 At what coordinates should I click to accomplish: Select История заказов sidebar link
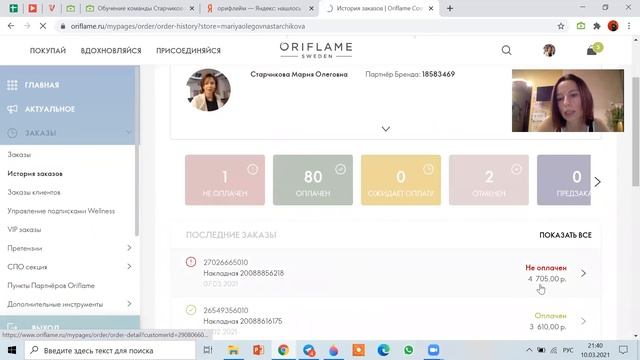pos(35,173)
